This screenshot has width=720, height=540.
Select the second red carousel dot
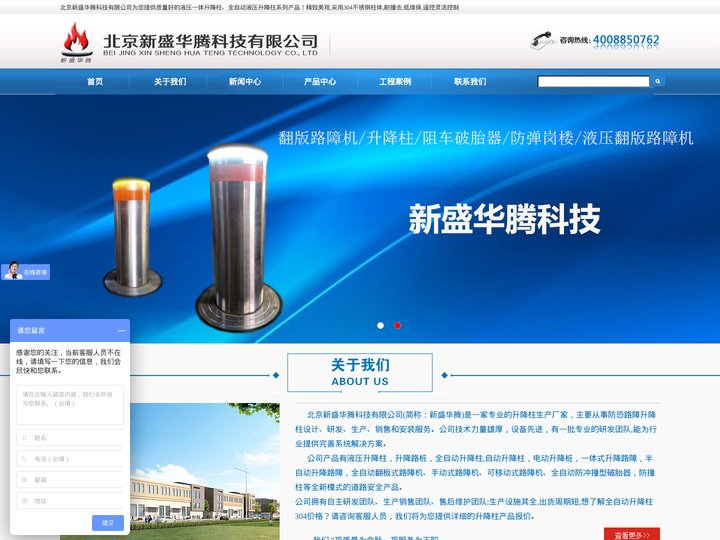pos(398,326)
